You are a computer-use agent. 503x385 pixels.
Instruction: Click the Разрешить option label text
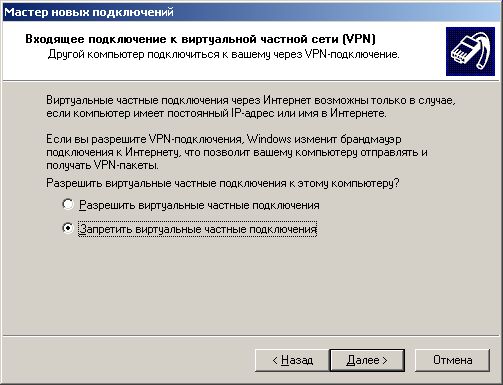(x=199, y=205)
